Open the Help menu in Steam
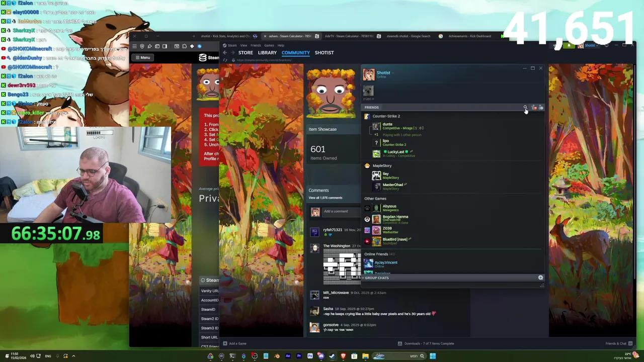644x362 pixels. point(281,45)
